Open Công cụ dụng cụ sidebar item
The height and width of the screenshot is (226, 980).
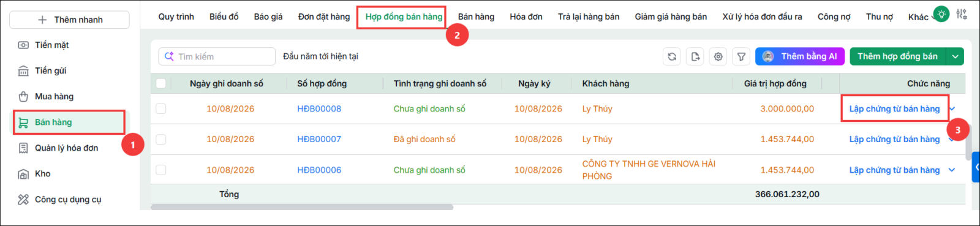pos(67,199)
